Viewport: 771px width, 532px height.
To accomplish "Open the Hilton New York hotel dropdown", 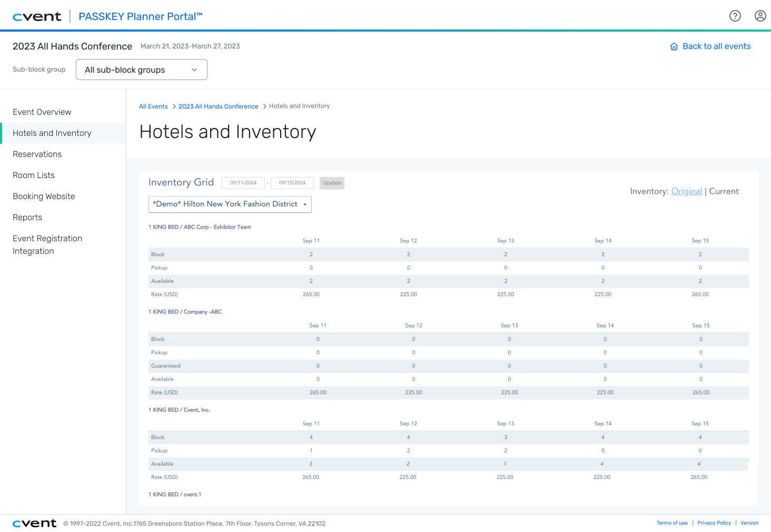I will coord(230,204).
